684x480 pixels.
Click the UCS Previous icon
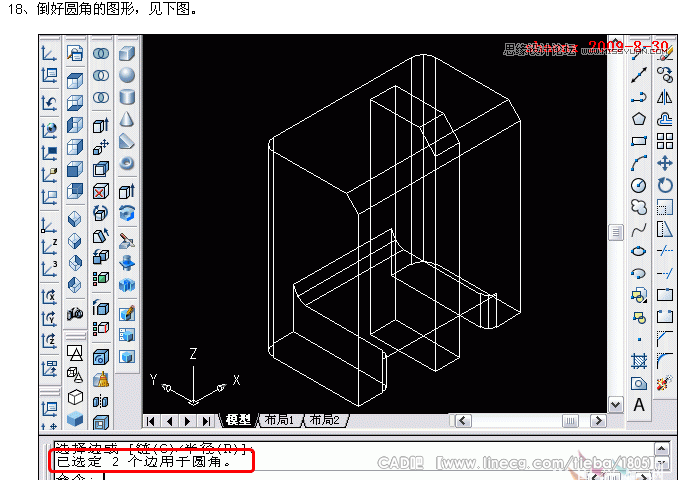49,103
